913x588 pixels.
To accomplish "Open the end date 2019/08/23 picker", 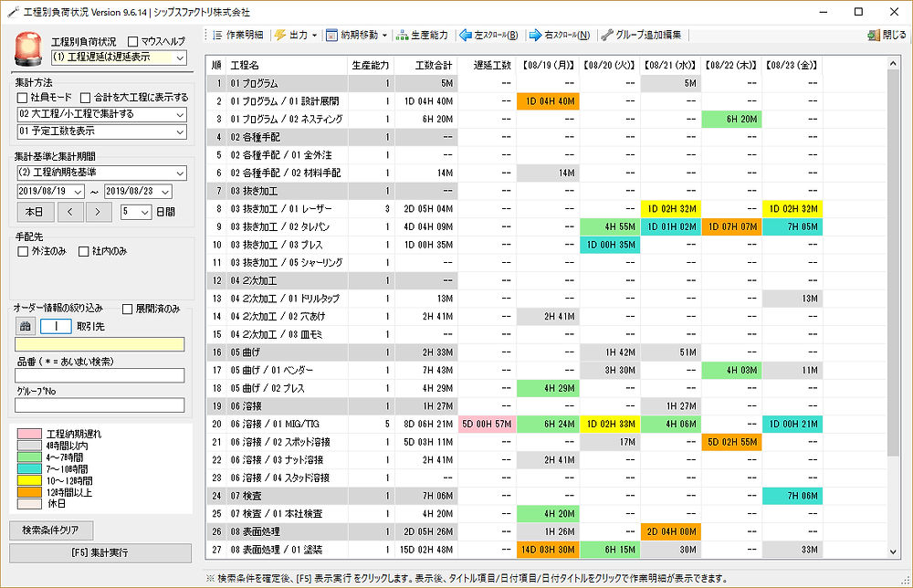I will 165,192.
